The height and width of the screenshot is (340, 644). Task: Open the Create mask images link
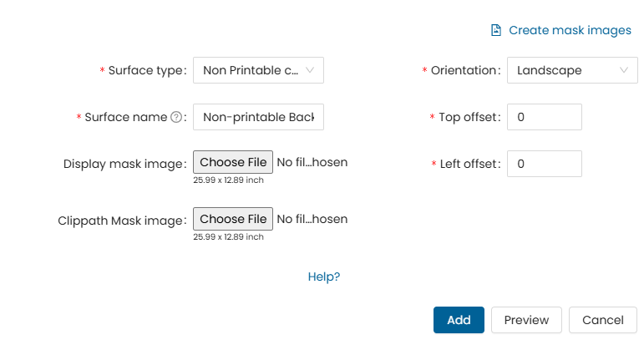pyautogui.click(x=570, y=30)
